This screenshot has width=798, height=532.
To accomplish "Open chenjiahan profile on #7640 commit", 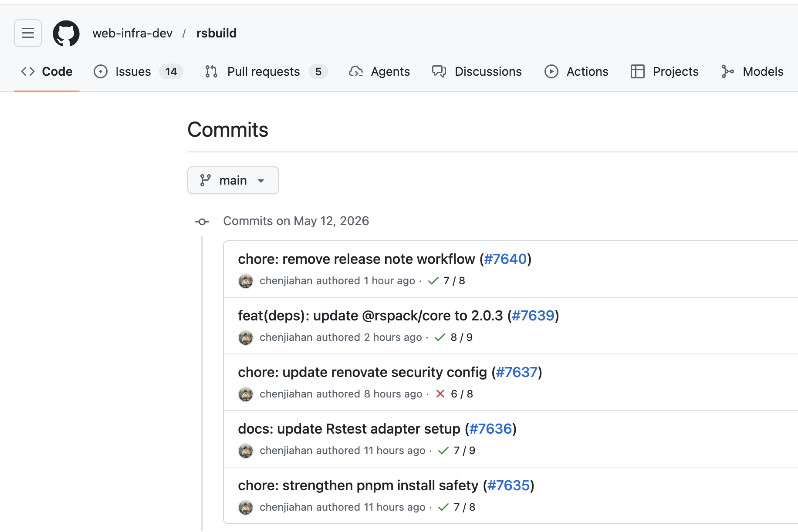I will pos(286,281).
